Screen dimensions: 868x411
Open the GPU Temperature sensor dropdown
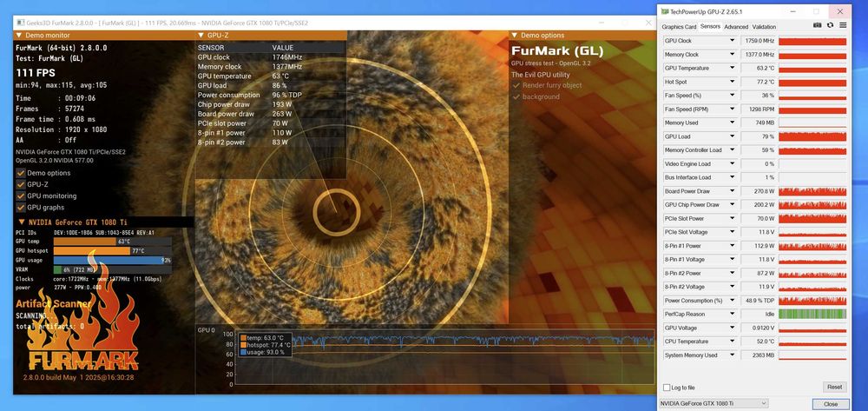[x=733, y=68]
